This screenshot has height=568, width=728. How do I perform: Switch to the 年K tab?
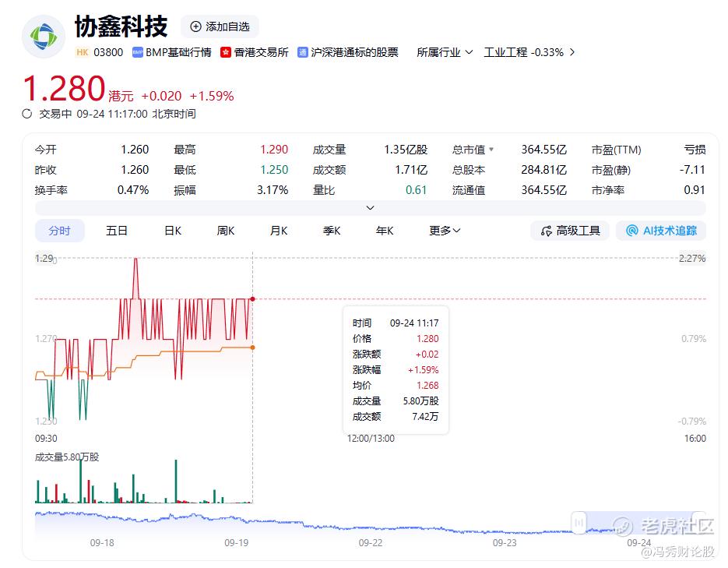pyautogui.click(x=385, y=231)
